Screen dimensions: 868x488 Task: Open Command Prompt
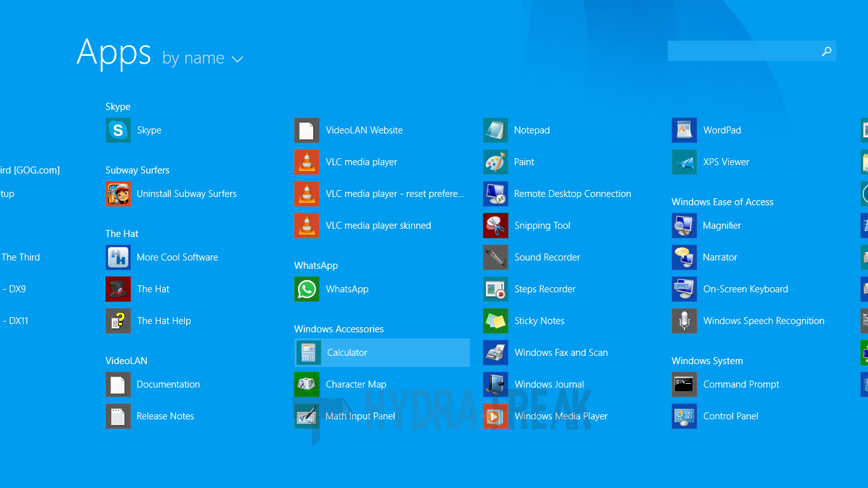pyautogui.click(x=741, y=384)
